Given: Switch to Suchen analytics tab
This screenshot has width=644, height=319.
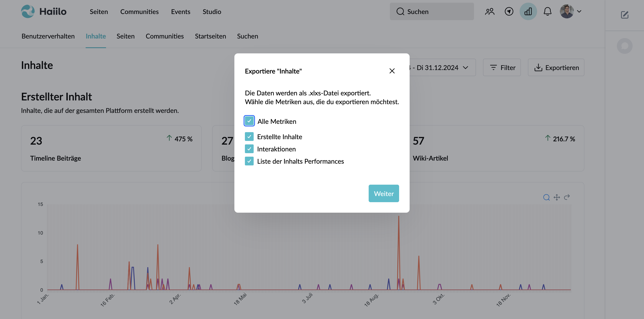Looking at the screenshot, I should [248, 36].
